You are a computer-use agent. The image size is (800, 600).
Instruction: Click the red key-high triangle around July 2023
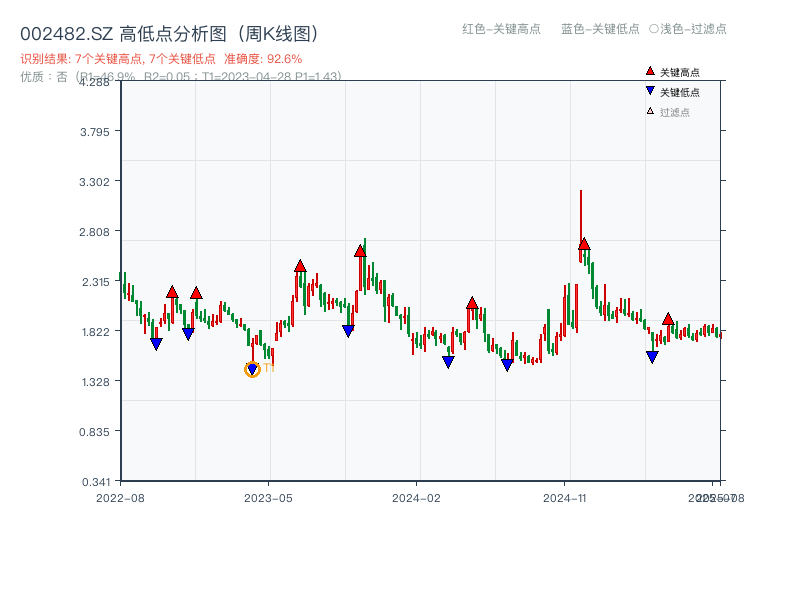tap(300, 266)
